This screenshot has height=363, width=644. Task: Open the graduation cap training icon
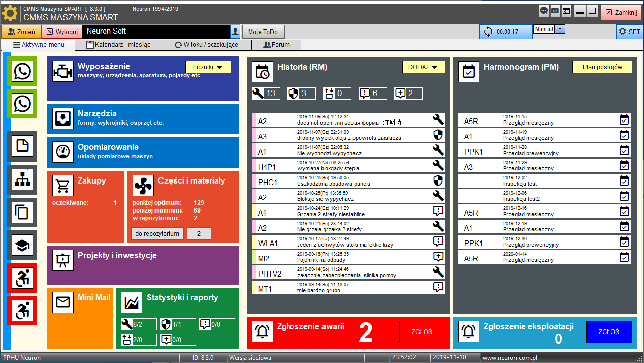coord(22,246)
